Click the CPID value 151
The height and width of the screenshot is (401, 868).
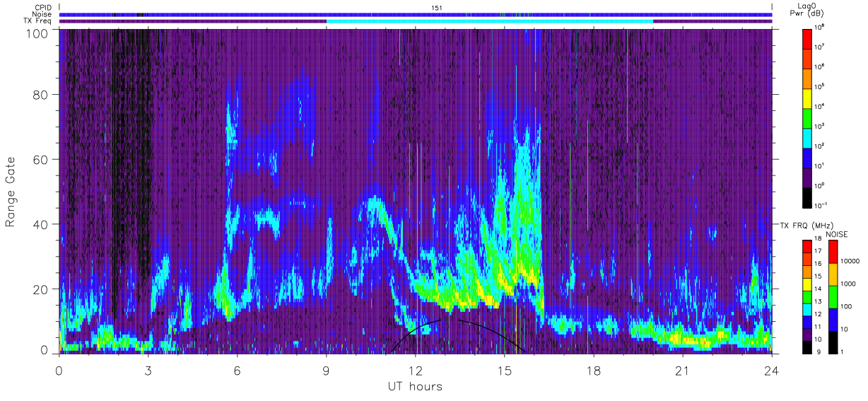click(x=436, y=7)
